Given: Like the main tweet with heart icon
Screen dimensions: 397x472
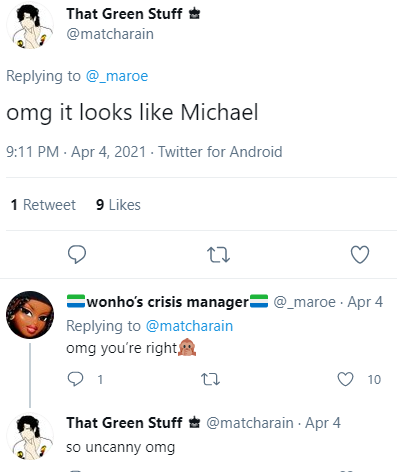Looking at the screenshot, I should [x=360, y=255].
